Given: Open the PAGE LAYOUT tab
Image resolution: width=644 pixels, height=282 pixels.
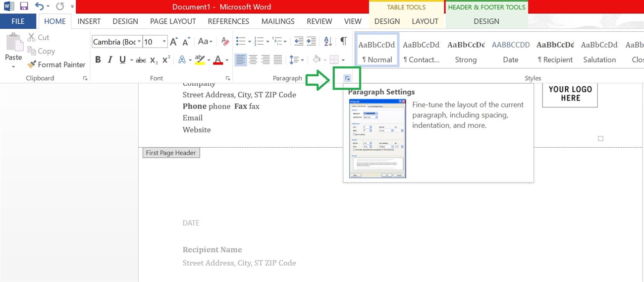Looking at the screenshot, I should tap(173, 21).
